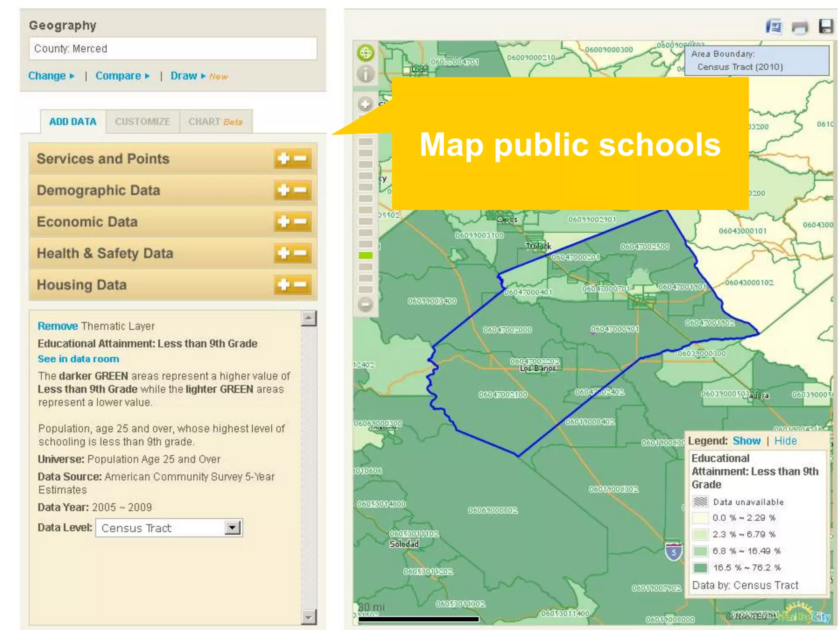Viewport: 840px width, 630px height.
Task: Click census tract 06047002500 on map
Action: tap(644, 247)
